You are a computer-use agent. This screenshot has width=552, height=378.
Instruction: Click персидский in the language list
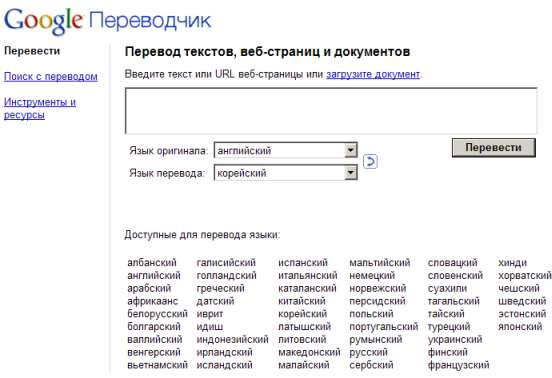coord(377,301)
